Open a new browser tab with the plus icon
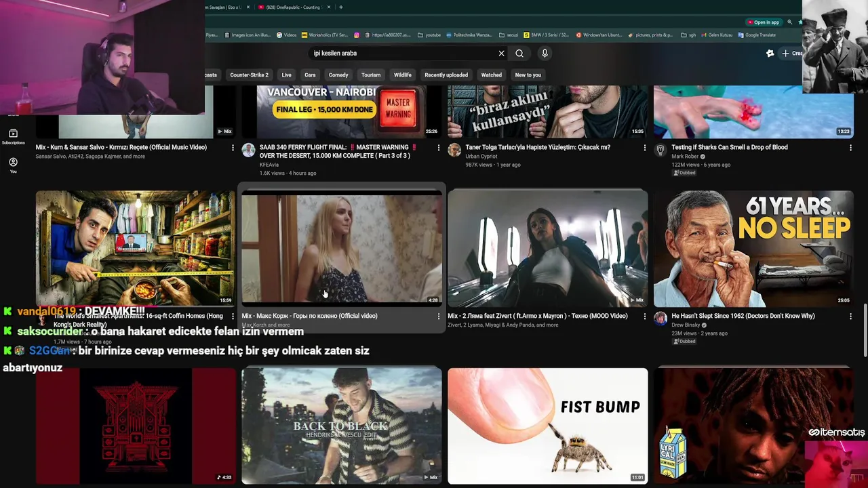The height and width of the screenshot is (488, 868). 340,7
